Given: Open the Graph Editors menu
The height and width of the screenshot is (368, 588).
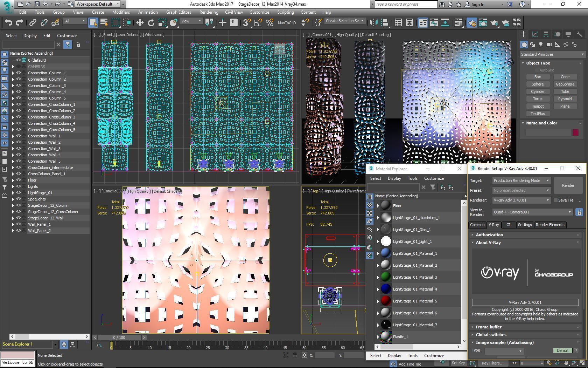Looking at the screenshot, I should point(178,12).
